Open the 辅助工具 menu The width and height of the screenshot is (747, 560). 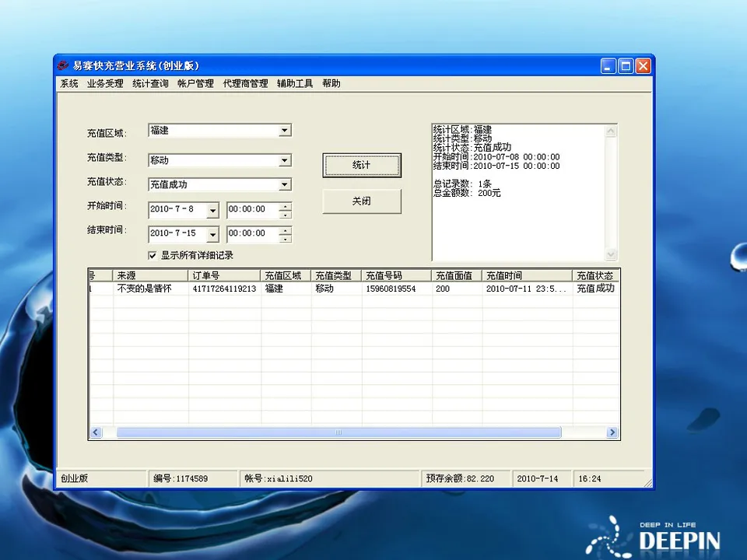295,83
